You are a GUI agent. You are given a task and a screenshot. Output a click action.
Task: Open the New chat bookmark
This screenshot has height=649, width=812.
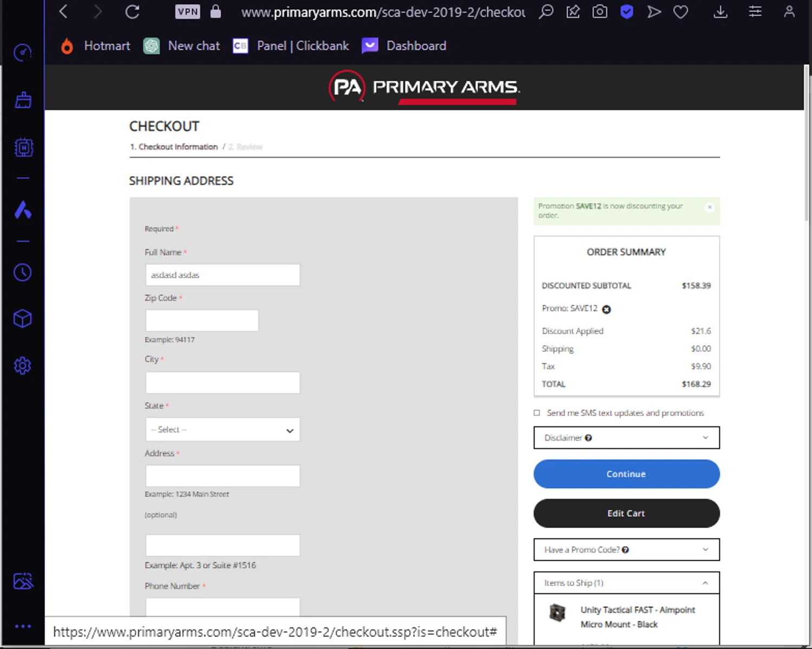click(182, 46)
